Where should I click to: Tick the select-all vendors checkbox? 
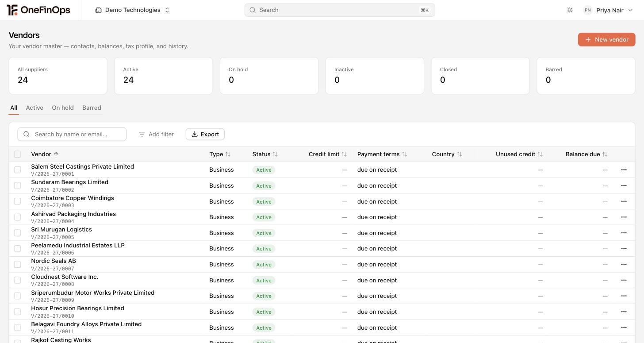[17, 154]
